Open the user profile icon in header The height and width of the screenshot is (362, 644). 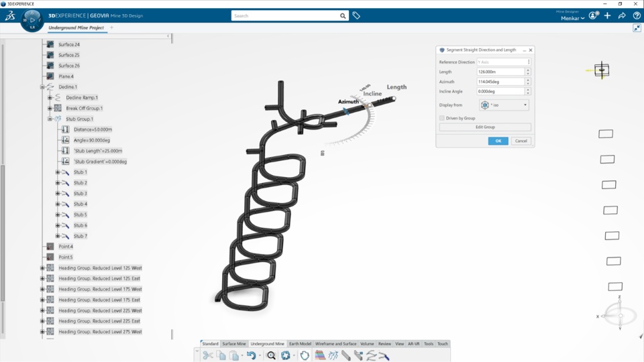tap(594, 15)
